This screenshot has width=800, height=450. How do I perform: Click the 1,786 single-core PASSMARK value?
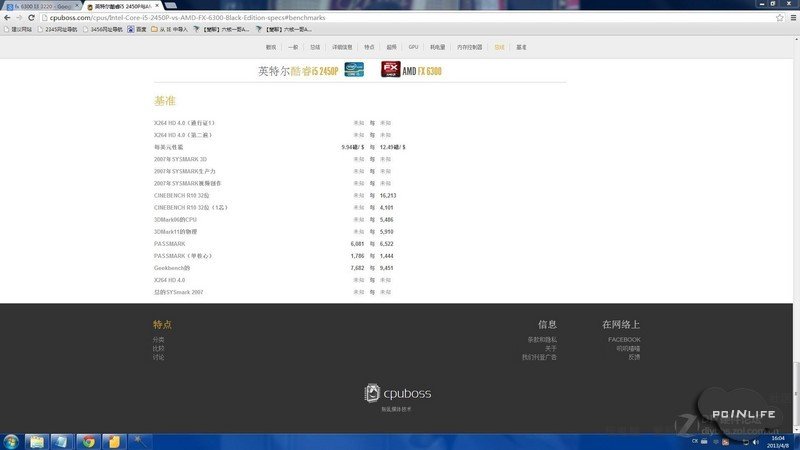357,256
